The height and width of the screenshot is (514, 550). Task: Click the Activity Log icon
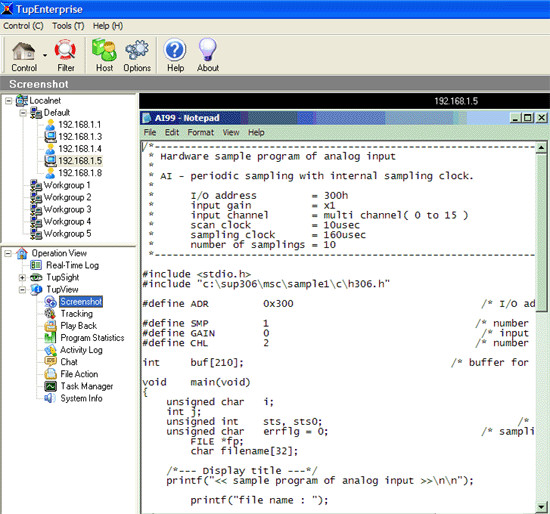click(50, 350)
